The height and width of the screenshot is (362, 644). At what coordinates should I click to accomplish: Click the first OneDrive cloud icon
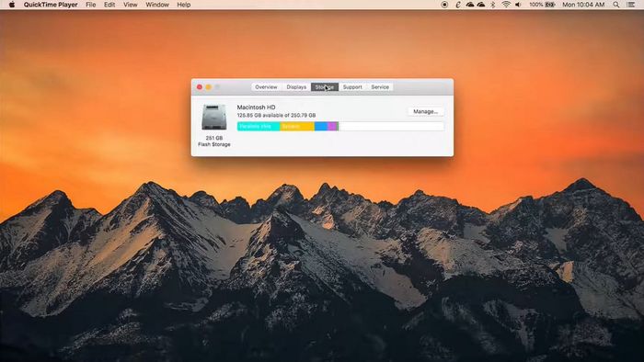point(470,5)
